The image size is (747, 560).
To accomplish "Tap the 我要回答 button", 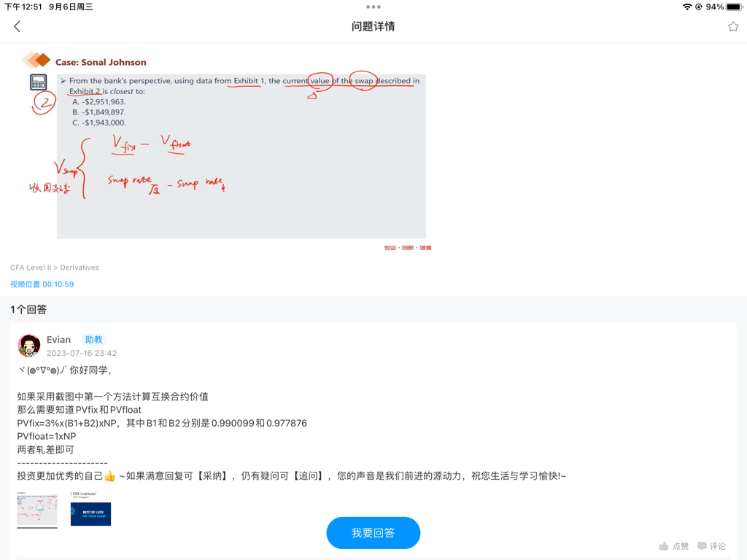I will (x=373, y=533).
